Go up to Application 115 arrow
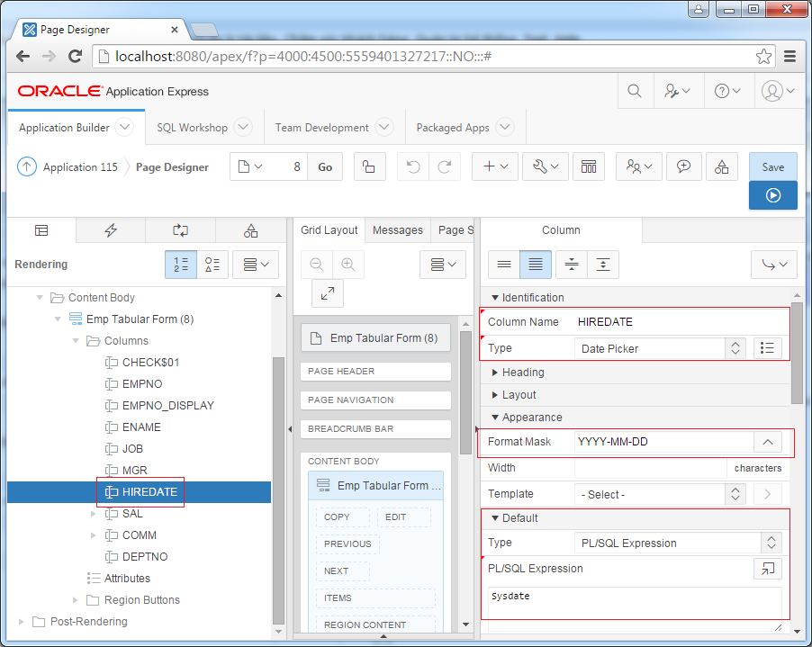Screen dimensions: 812x647 point(27,166)
